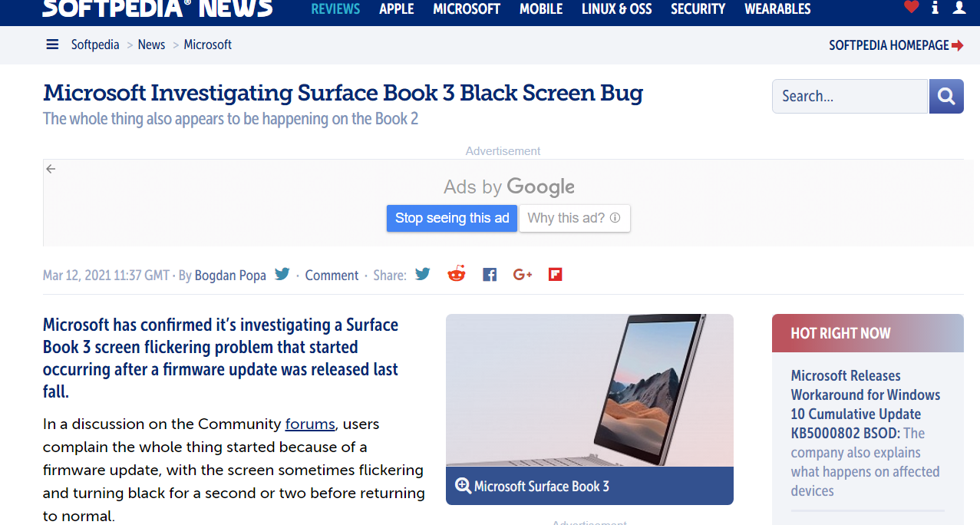Image resolution: width=980 pixels, height=525 pixels.
Task: Click Stop seeing this ad button
Action: 452,218
